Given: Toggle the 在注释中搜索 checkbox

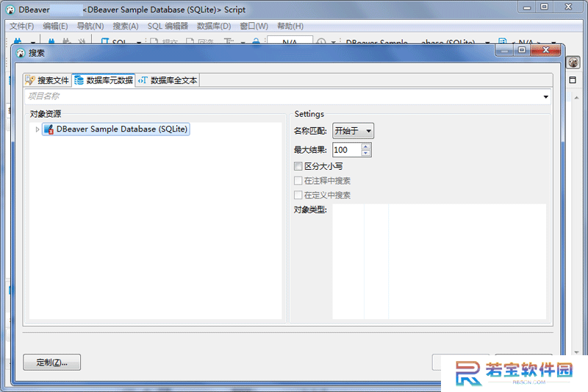Looking at the screenshot, I should point(298,181).
